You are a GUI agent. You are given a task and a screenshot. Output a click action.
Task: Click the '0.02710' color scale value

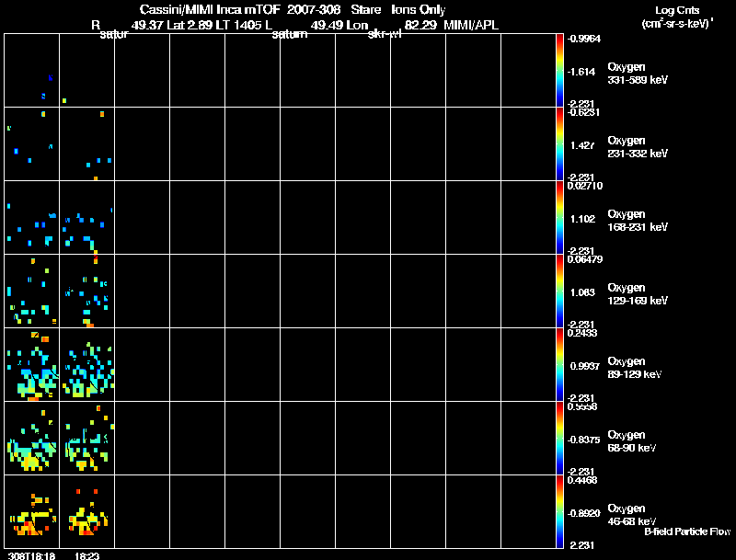pos(585,186)
